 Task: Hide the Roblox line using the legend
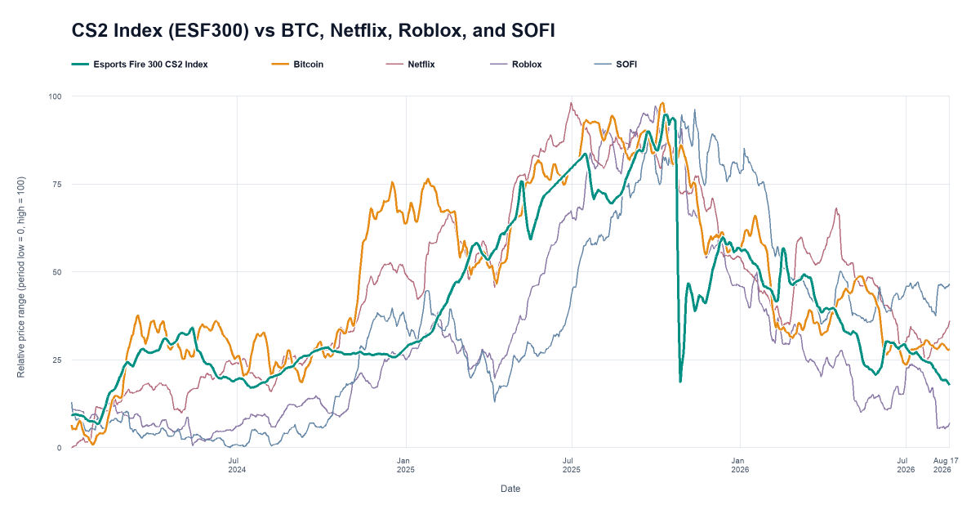click(x=527, y=64)
